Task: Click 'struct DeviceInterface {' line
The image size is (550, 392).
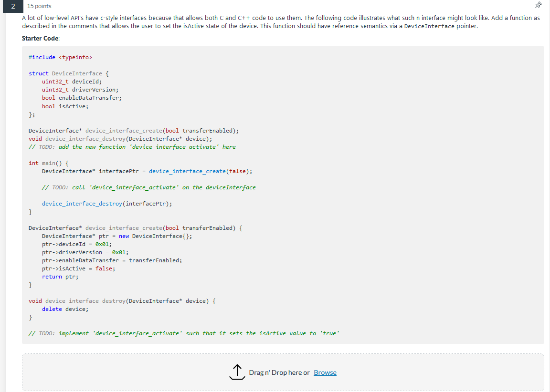Action: [x=69, y=73]
